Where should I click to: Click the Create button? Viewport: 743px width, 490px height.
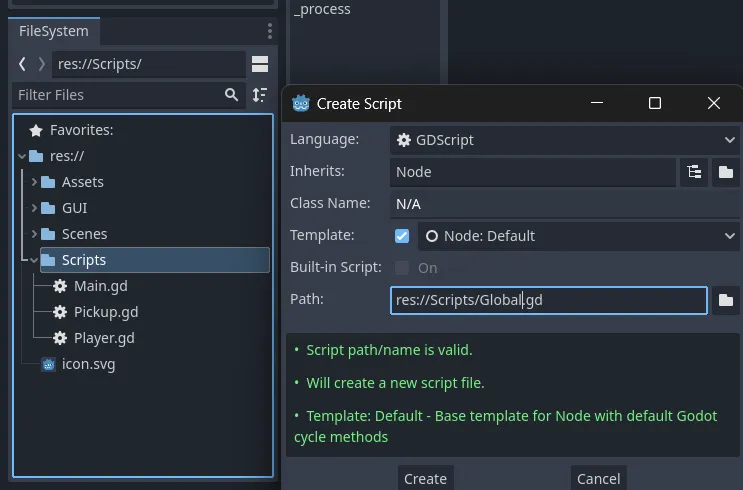click(425, 479)
